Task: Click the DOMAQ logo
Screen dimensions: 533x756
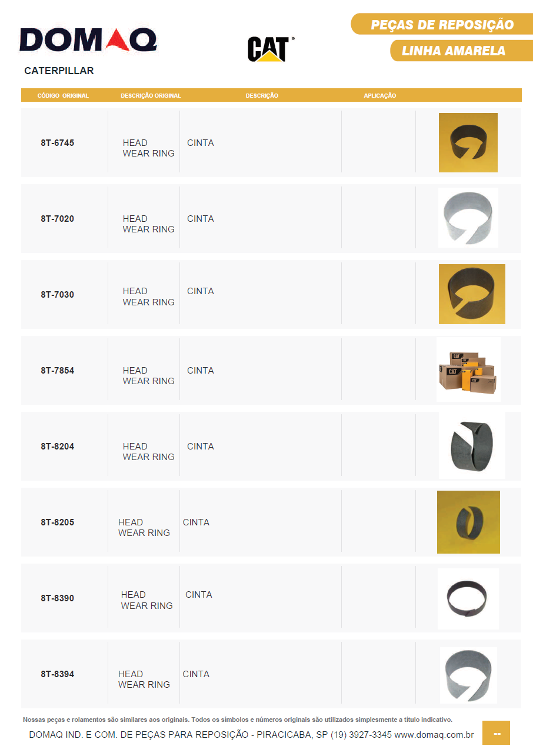Action: pos(88,41)
